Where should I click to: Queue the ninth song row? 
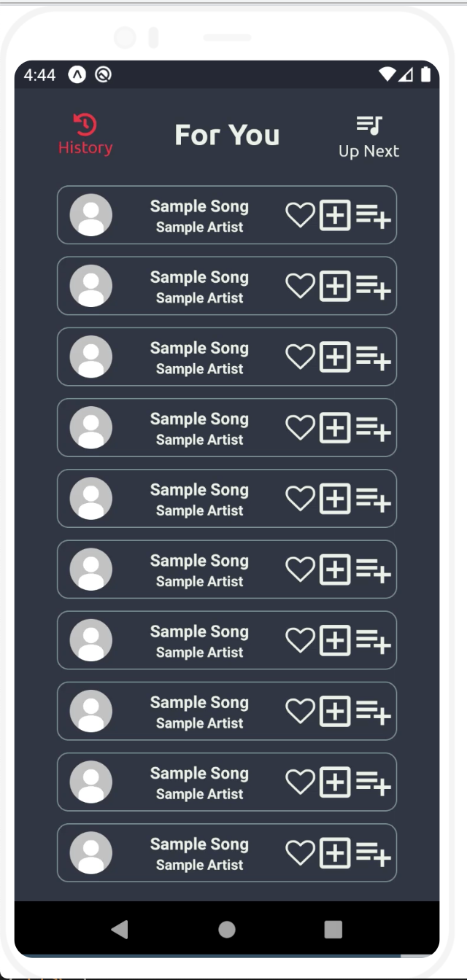tap(374, 782)
